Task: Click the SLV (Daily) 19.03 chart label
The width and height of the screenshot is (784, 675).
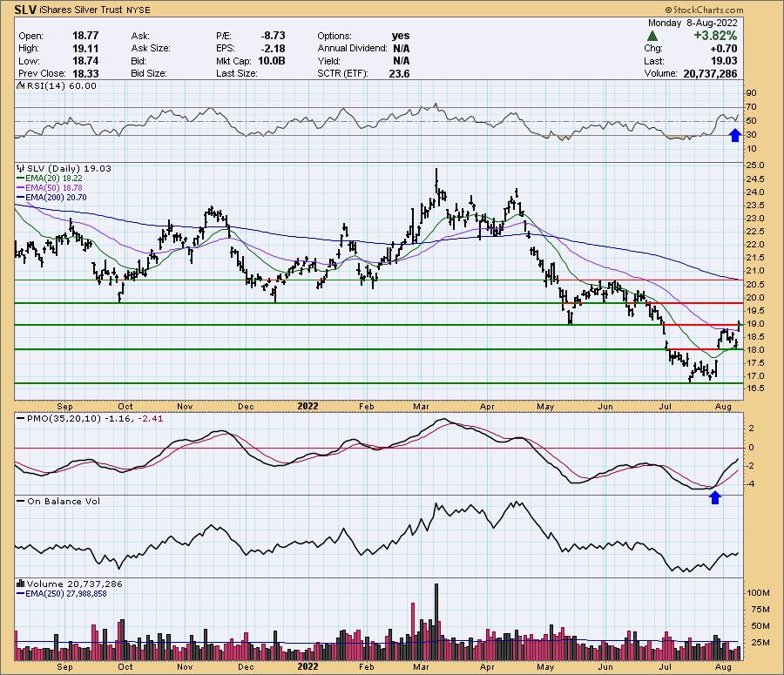Action: (69, 168)
